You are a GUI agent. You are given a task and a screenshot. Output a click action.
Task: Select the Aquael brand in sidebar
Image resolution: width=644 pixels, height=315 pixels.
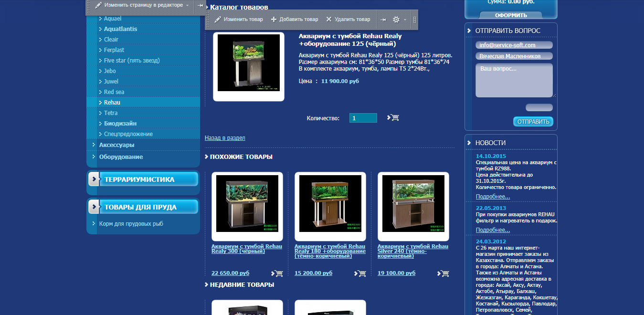(113, 19)
